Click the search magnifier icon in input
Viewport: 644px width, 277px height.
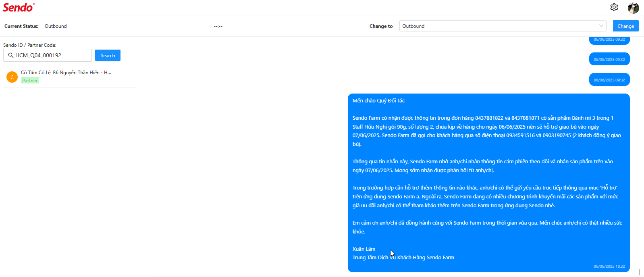click(11, 55)
